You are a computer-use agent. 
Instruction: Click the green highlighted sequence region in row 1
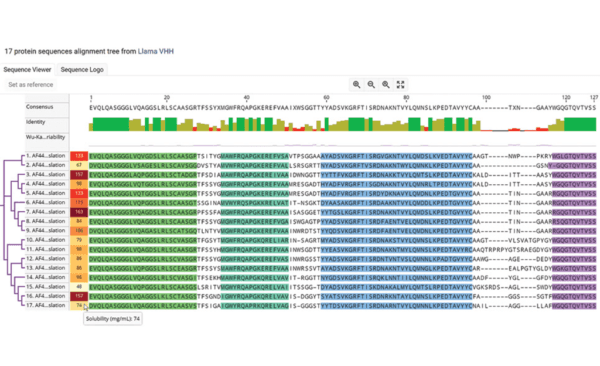tap(143, 156)
